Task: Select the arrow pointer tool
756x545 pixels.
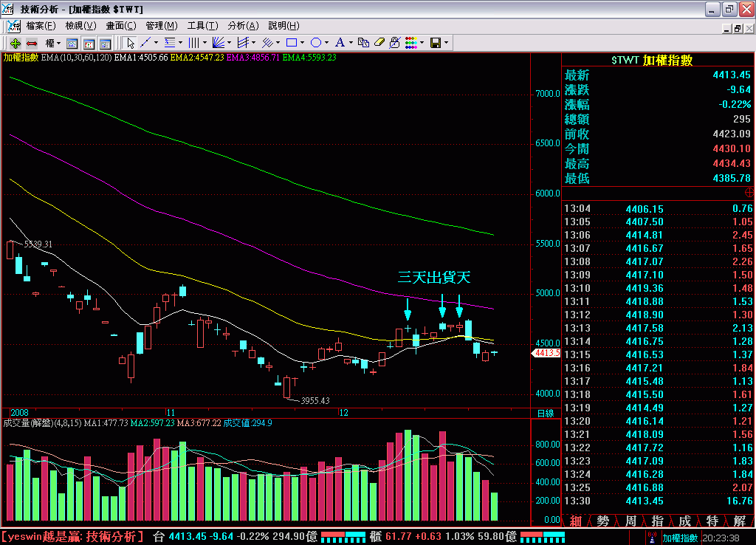Action: [x=130, y=43]
